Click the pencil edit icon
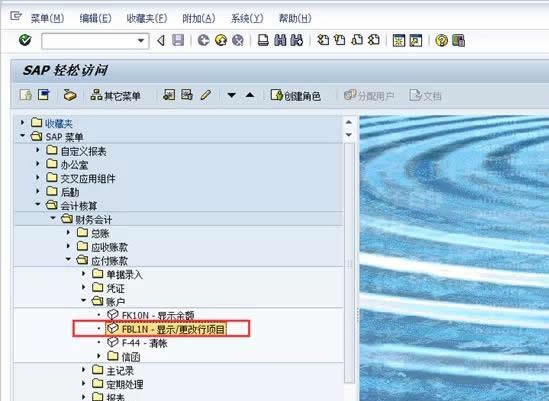Screen dimensions: 549x401 [x=206, y=95]
